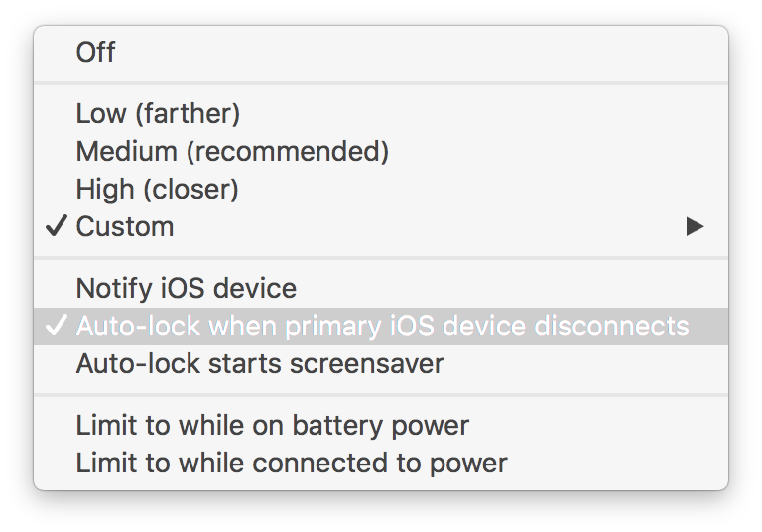The height and width of the screenshot is (532, 762).
Task: Expand the Custom submenu arrow
Action: pyautogui.click(x=695, y=226)
